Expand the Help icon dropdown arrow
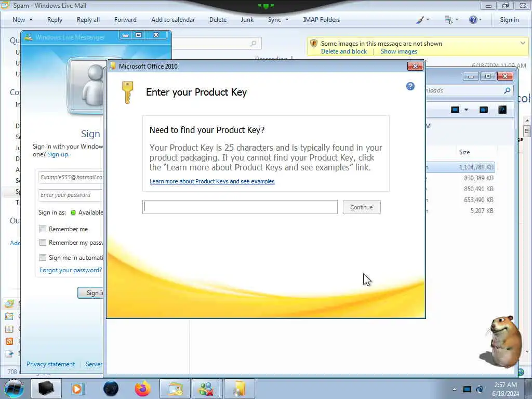532x399 pixels. point(481,20)
